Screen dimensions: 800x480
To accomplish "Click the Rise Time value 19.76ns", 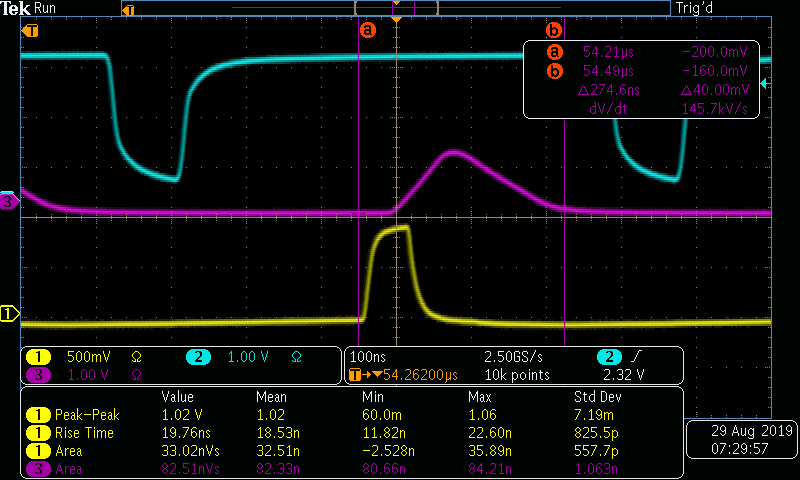I will pos(186,433).
